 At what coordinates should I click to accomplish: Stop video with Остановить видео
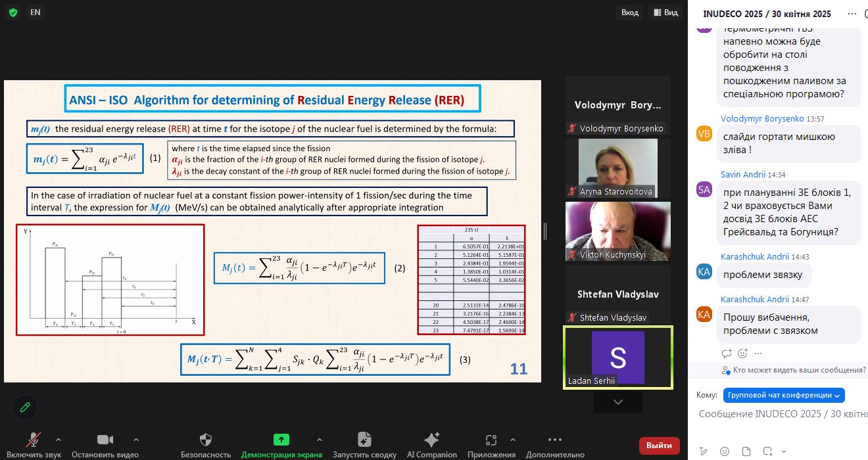point(105,440)
